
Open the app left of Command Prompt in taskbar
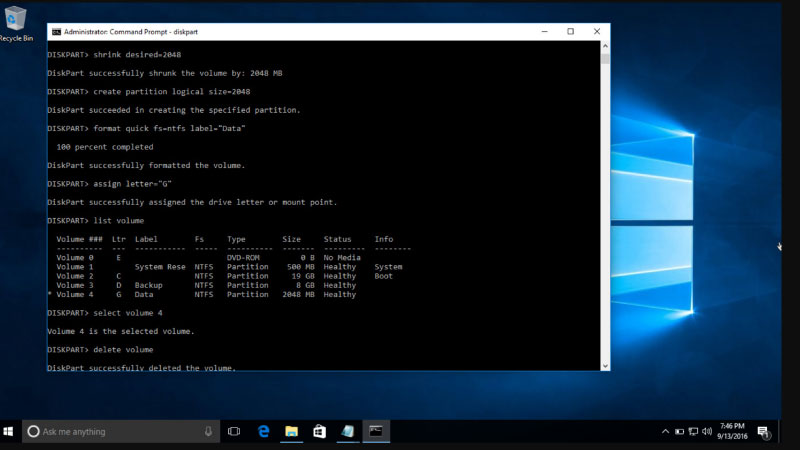pos(348,431)
